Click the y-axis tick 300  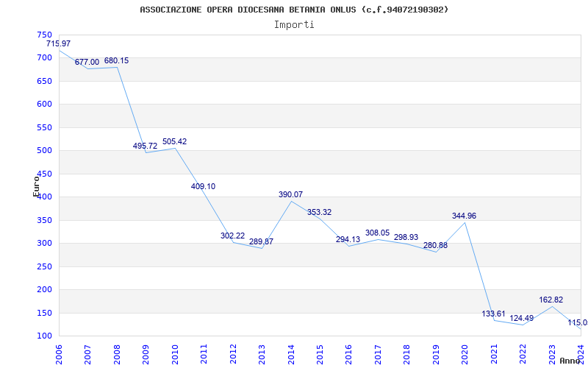pyautogui.click(x=44, y=244)
